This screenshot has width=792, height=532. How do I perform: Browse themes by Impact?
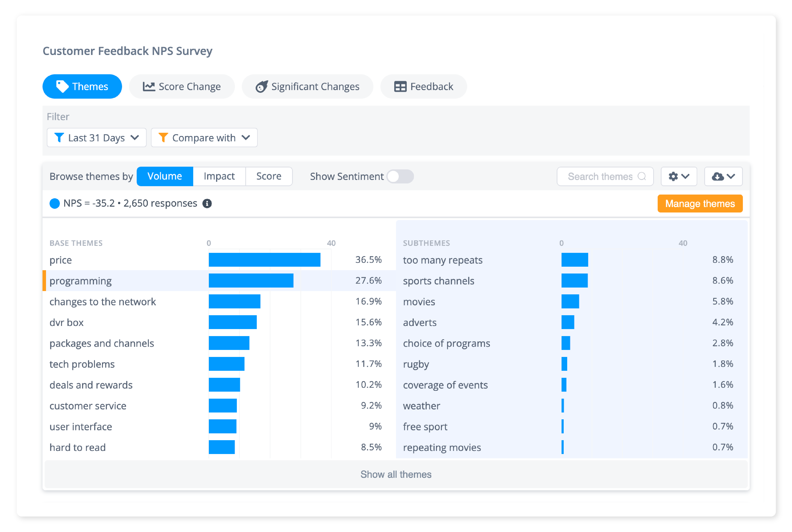point(219,176)
